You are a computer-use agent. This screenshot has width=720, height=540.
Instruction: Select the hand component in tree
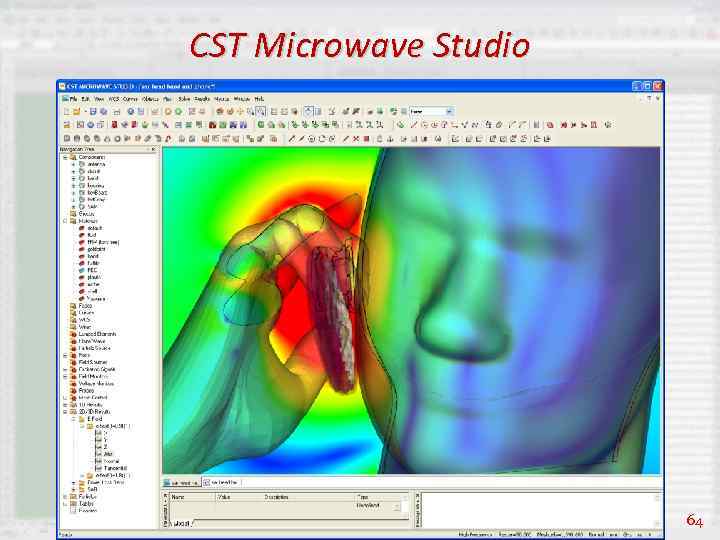(93, 178)
